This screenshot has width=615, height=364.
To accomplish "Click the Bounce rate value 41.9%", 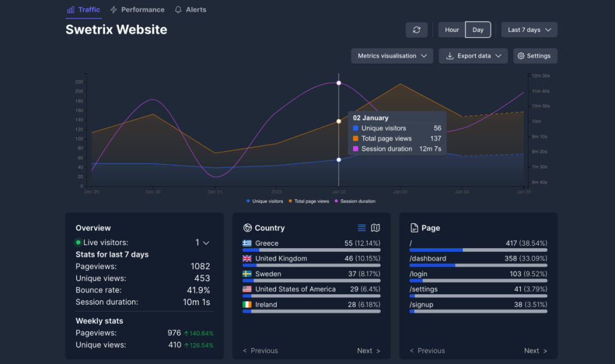I will click(198, 290).
